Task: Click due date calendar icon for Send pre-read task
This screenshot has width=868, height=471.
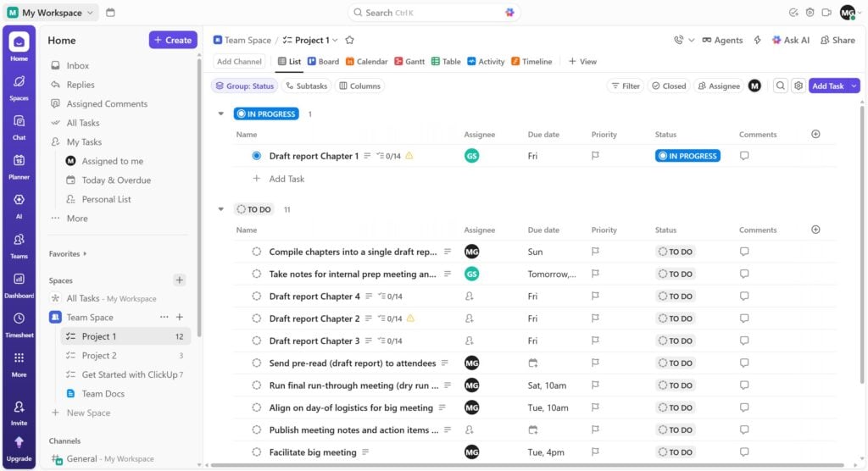Action: (x=532, y=363)
